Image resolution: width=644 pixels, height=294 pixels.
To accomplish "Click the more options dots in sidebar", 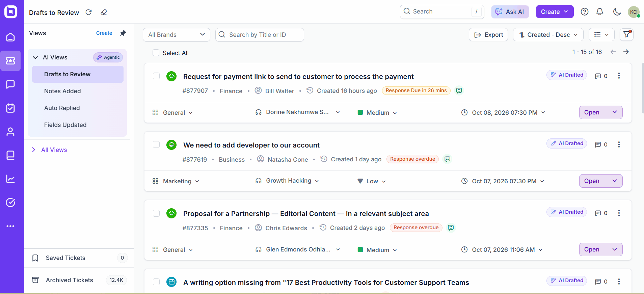I will 10,226.
